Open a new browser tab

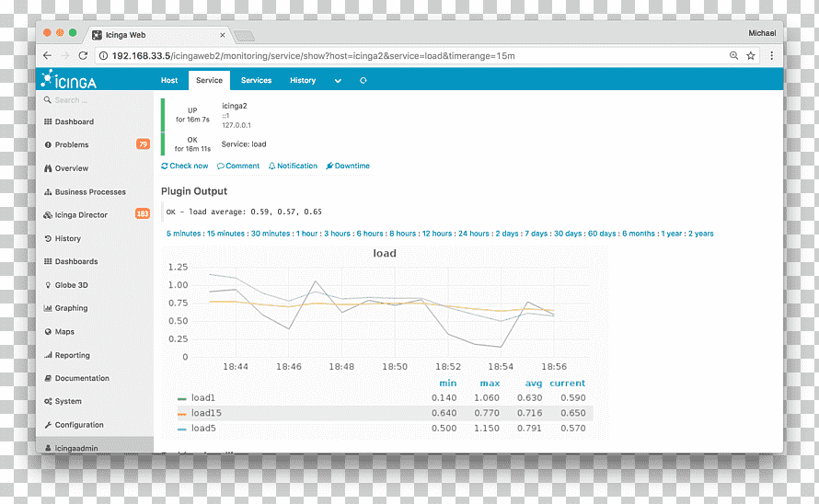(244, 36)
